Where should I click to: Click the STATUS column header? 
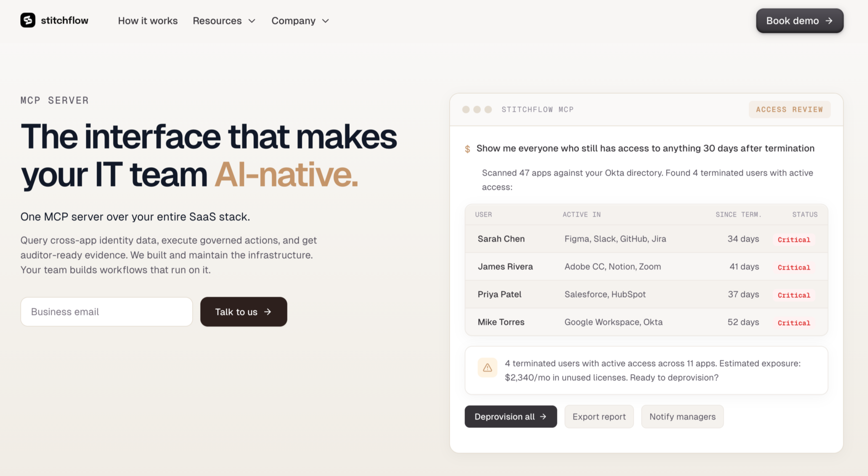(805, 214)
